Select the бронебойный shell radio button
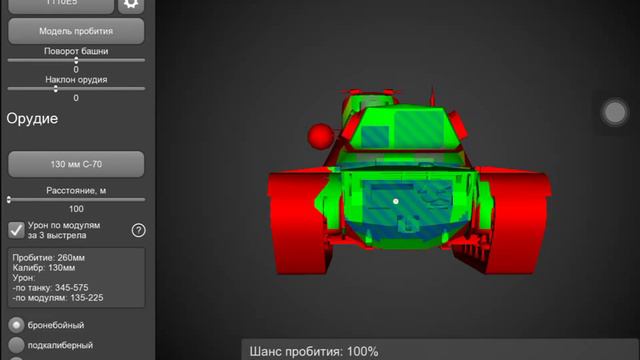Screen dimensions: 640x360 pyautogui.click(x=16, y=325)
